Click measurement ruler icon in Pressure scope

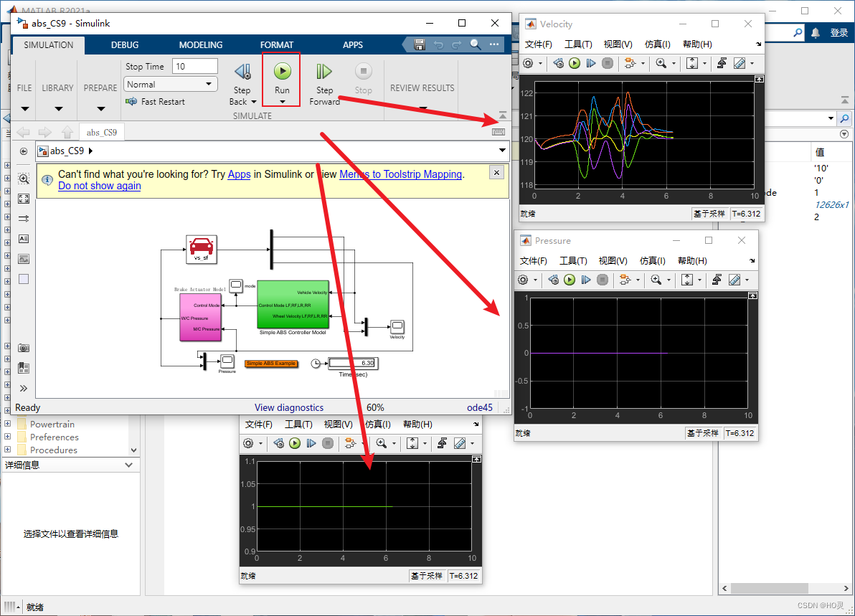coord(734,280)
